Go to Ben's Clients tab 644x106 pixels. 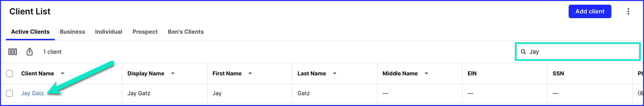pos(186,32)
